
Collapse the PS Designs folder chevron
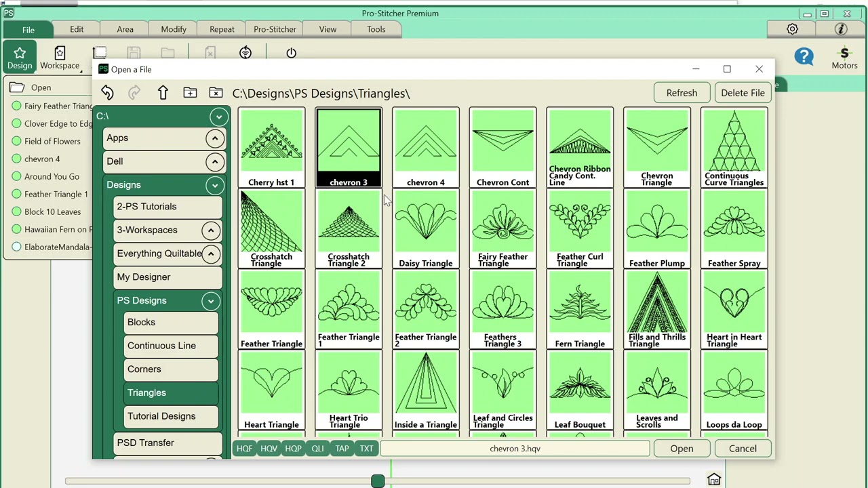click(210, 301)
